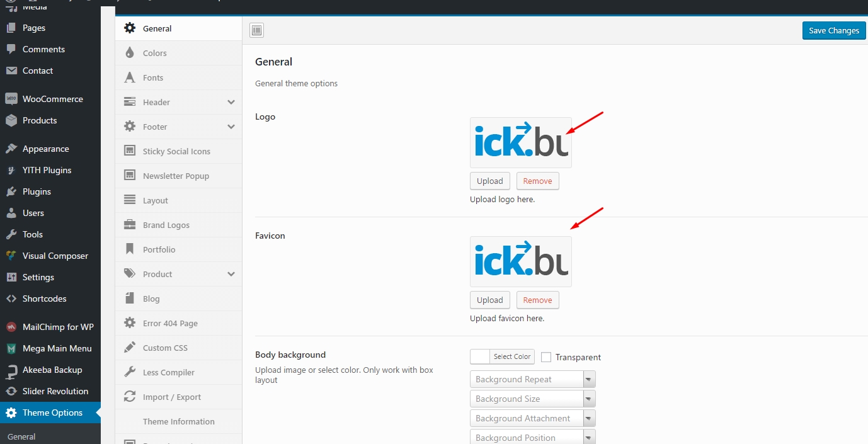The width and height of the screenshot is (868, 444).
Task: Click the Users person icon
Action: [11, 213]
